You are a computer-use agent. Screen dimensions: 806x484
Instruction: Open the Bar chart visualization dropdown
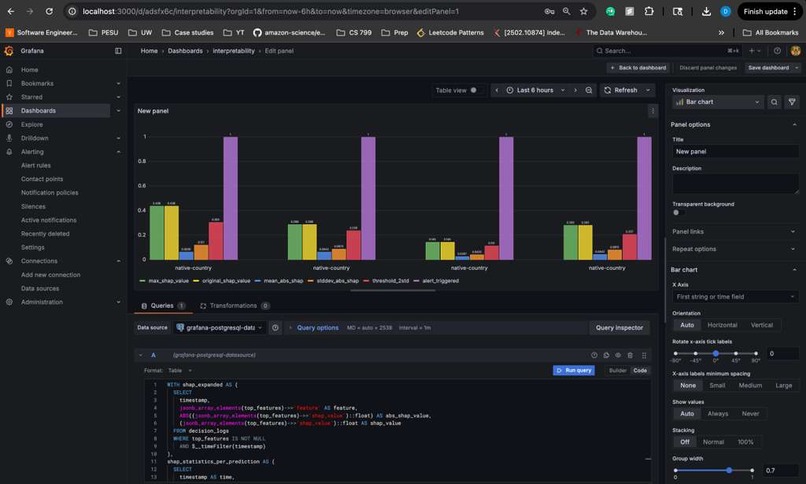pyautogui.click(x=718, y=102)
